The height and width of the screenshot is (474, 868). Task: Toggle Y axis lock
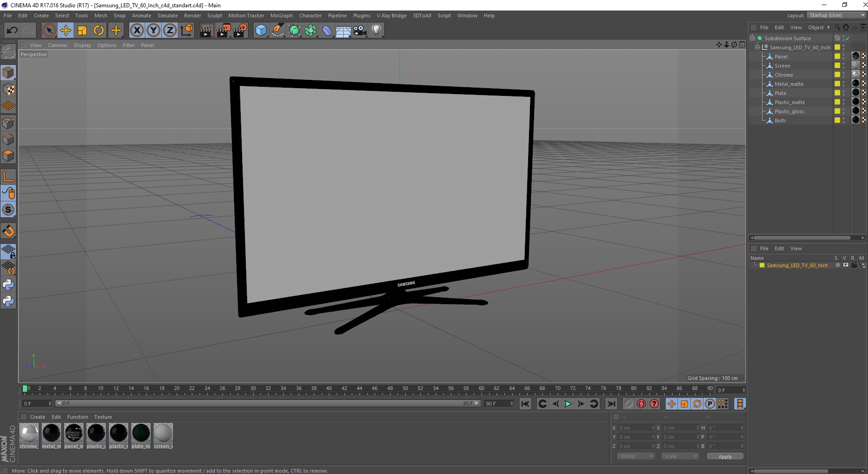pyautogui.click(x=153, y=31)
